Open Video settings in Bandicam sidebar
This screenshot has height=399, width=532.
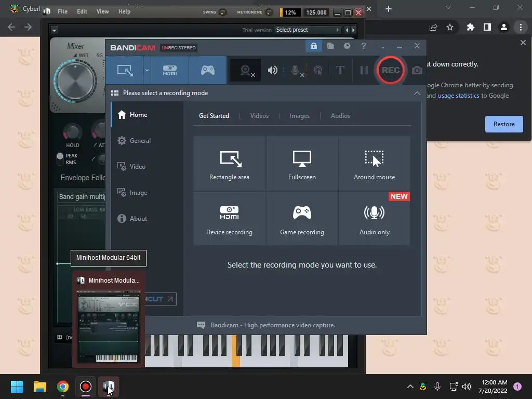coord(147,167)
